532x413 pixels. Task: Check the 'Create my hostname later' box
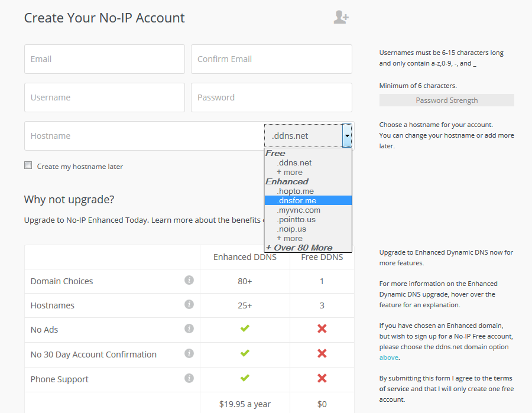(x=28, y=165)
